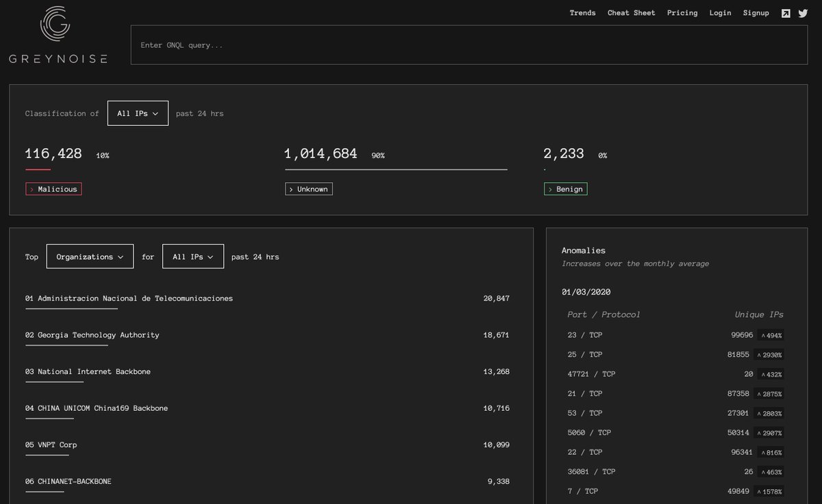Screen dimensions: 822x504
Task: Open the All IPs dropdown beside Organizations
Action: tap(193, 257)
